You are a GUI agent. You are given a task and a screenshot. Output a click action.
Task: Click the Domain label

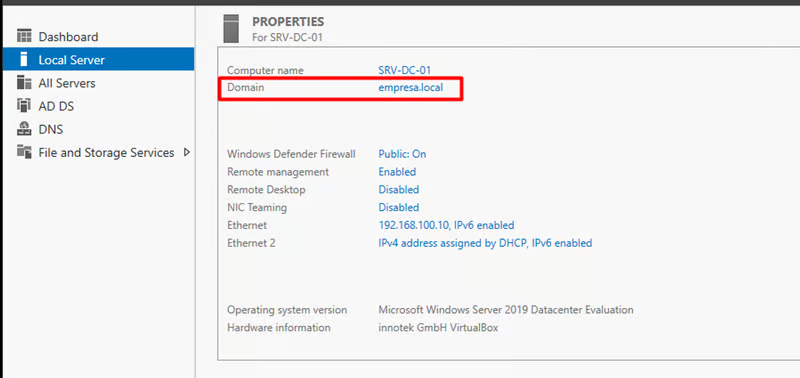(246, 87)
